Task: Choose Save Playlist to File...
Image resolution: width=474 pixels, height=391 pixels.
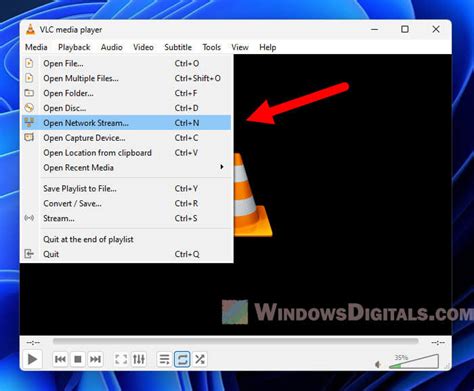Action: [x=127, y=189]
